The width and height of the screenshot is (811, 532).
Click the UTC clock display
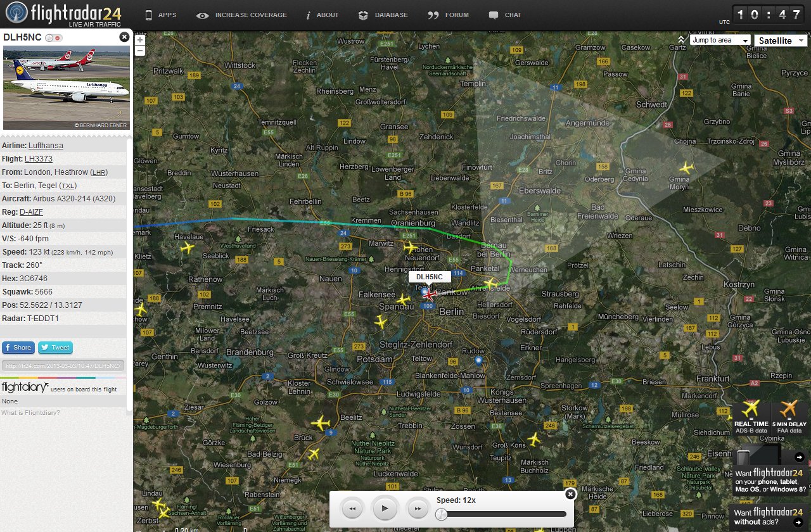point(769,14)
